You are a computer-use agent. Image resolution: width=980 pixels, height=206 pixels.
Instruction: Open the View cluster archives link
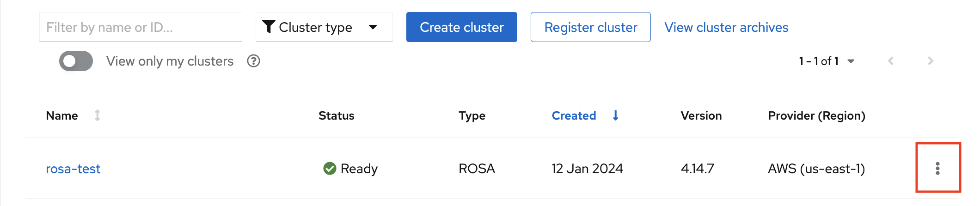(x=726, y=27)
